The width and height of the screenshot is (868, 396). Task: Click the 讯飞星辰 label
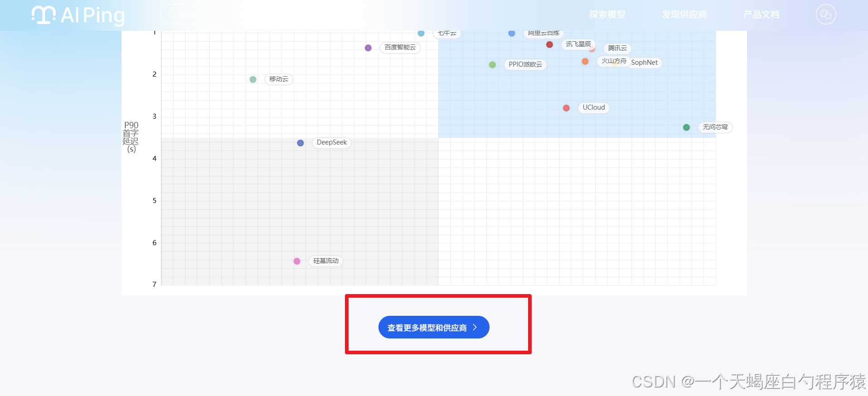click(x=578, y=44)
